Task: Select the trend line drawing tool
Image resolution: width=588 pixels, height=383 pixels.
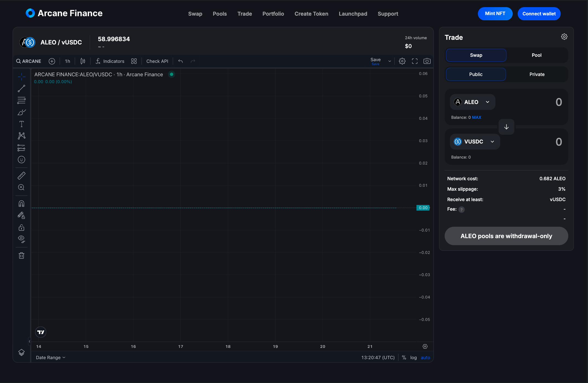Action: pyautogui.click(x=21, y=88)
